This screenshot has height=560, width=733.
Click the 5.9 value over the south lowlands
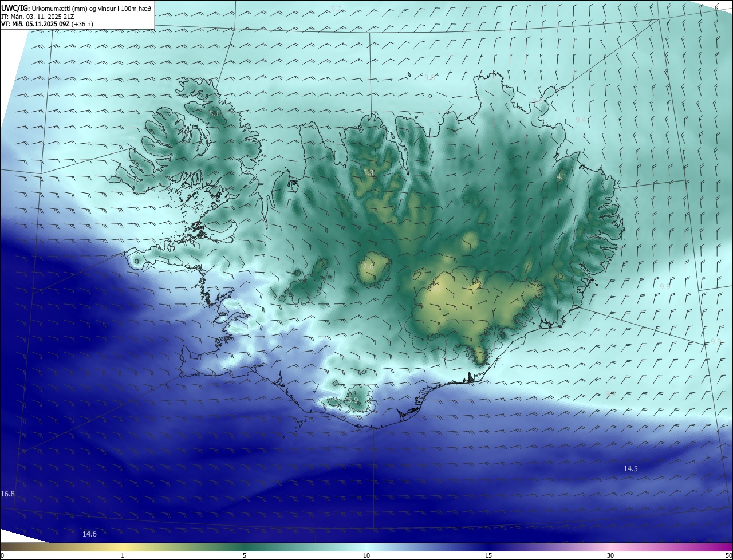[353, 400]
